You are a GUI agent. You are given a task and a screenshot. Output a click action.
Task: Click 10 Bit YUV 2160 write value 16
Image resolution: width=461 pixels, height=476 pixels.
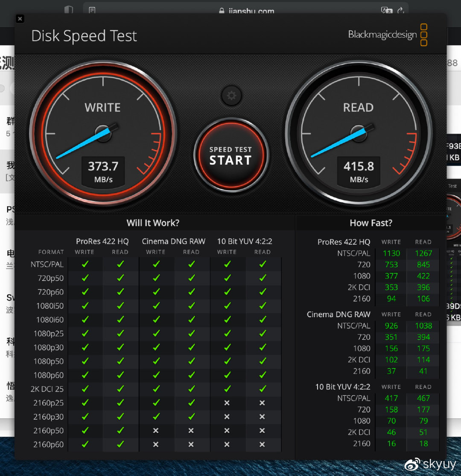pyautogui.click(x=391, y=444)
